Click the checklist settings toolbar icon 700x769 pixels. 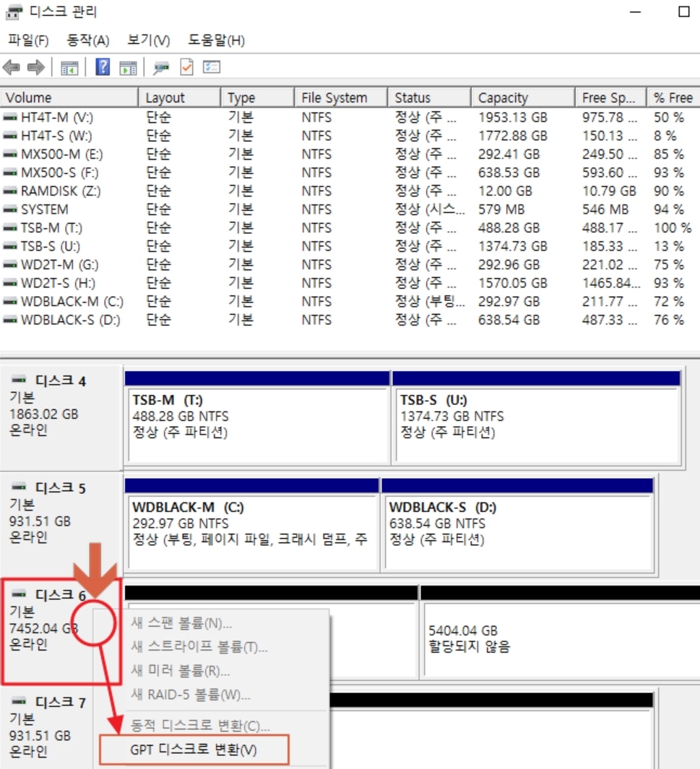211,68
